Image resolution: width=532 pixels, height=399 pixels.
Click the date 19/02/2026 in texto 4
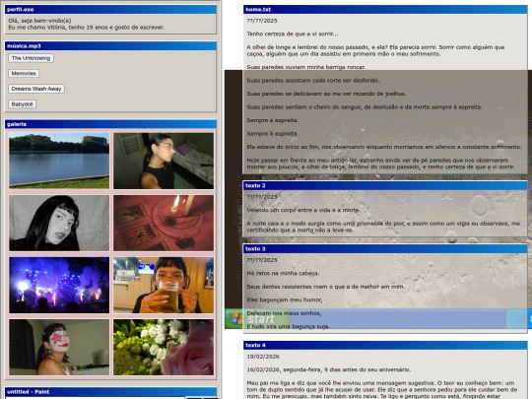click(263, 357)
